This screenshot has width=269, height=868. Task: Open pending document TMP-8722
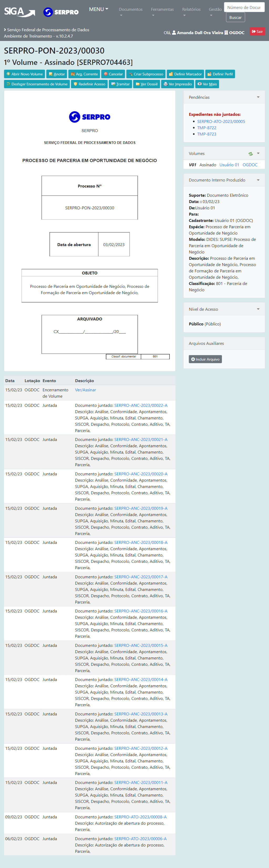coord(207,128)
